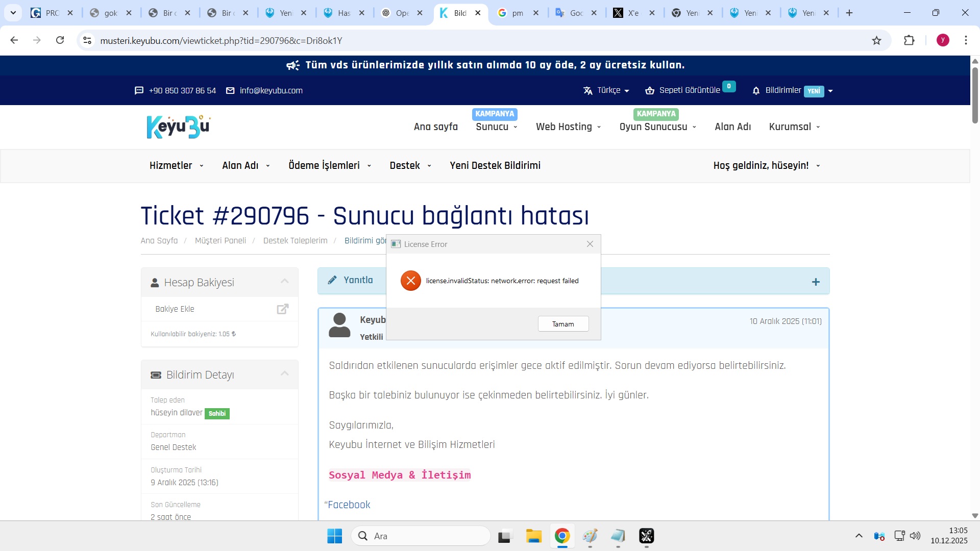Click the Chrome taskbar icon

(562, 536)
